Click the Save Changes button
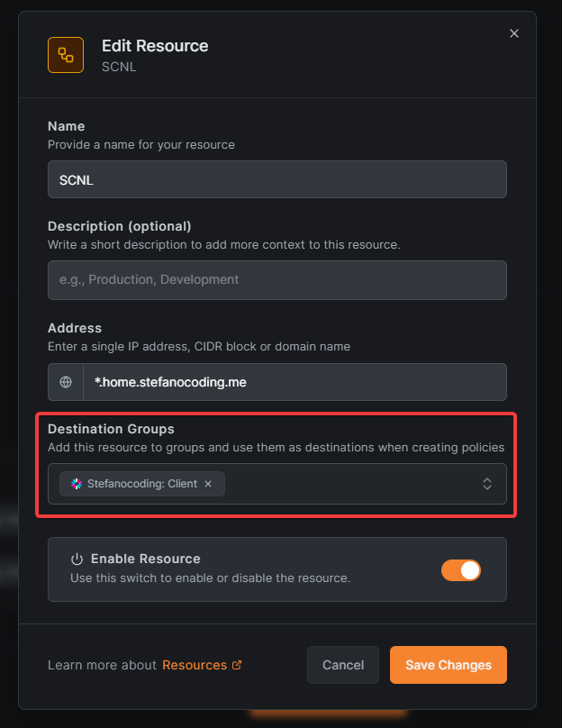The height and width of the screenshot is (728, 562). point(448,665)
